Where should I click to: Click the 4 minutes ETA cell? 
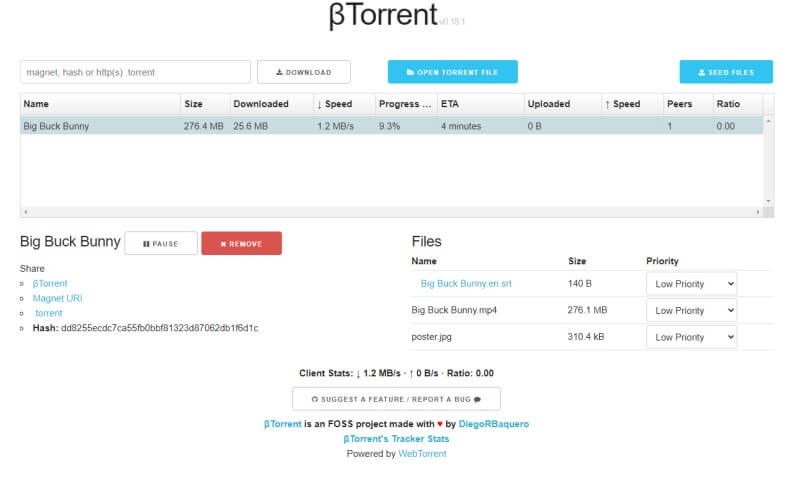(x=461, y=126)
